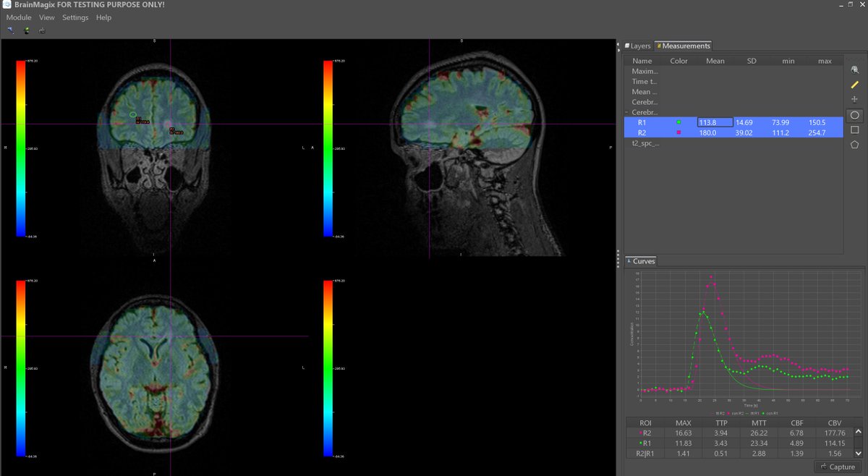
Task: Click the Name column header
Action: 642,61
